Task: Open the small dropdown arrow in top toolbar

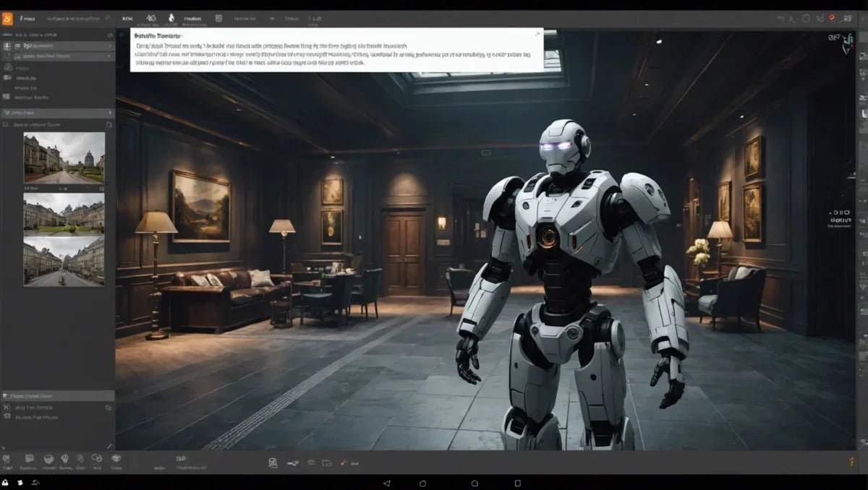Action: 272,18
